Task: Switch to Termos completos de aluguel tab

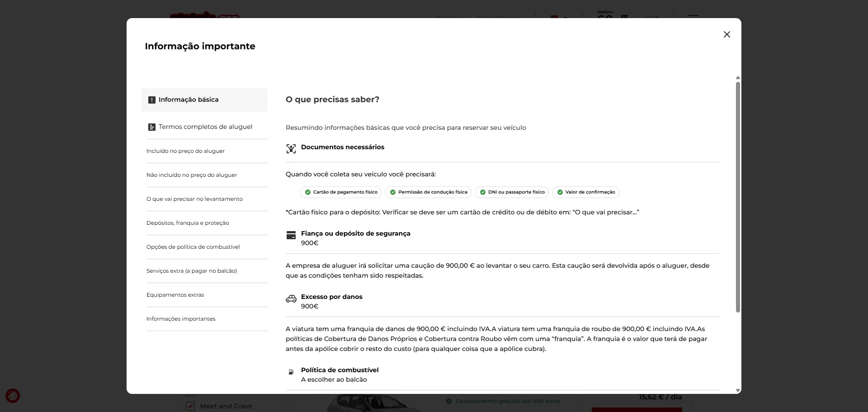Action: click(206, 127)
